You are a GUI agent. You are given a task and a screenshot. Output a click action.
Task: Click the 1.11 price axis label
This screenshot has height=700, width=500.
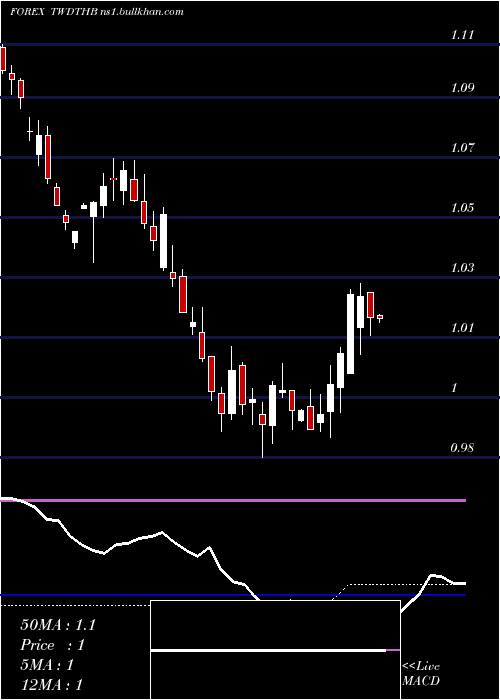coord(462,35)
